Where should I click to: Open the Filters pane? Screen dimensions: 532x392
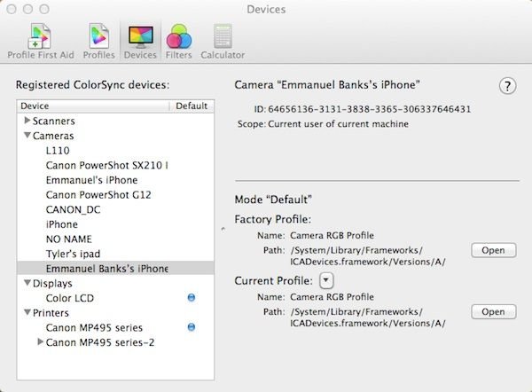coord(179,40)
